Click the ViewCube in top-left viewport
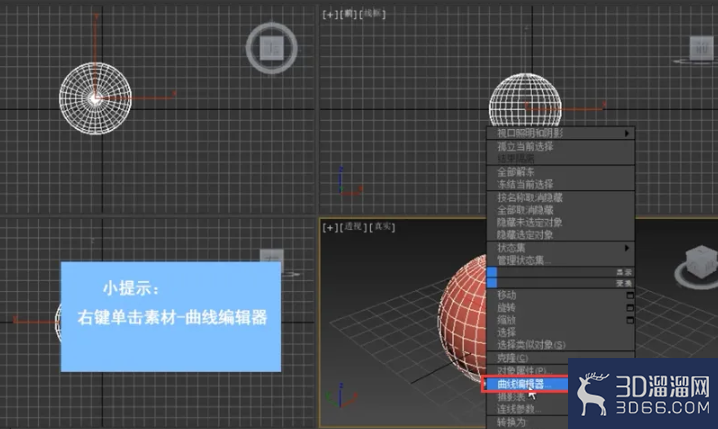 pos(272,48)
